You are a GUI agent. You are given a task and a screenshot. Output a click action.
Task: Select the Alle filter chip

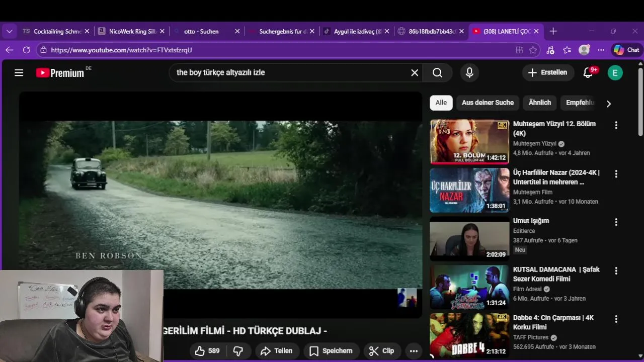(x=441, y=103)
